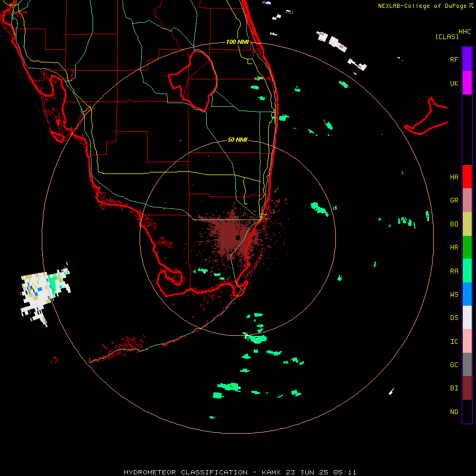Click the RF purple legend swatch

pyautogui.click(x=467, y=59)
